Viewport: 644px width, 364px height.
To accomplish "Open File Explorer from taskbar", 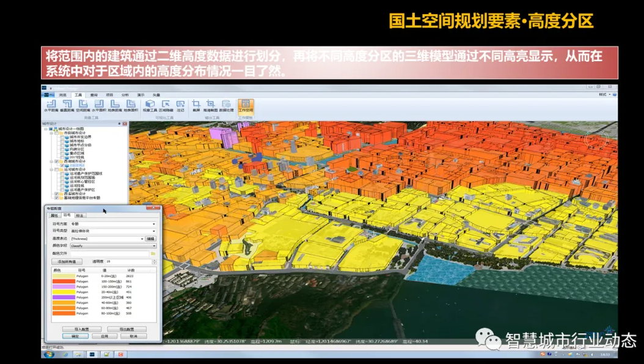I will pyautogui.click(x=78, y=354).
